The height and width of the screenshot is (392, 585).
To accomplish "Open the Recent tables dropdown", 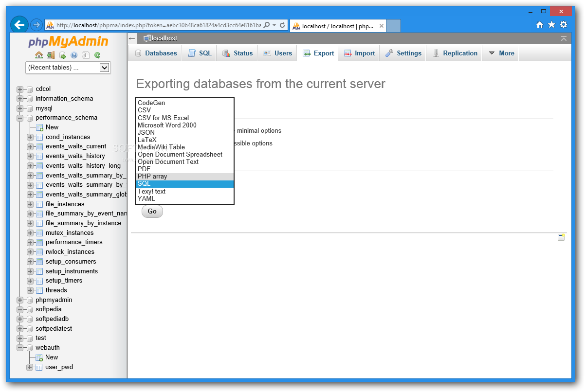I will (x=68, y=68).
